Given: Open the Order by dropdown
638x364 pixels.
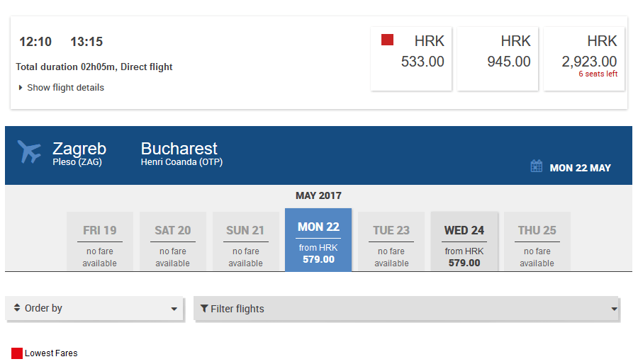Looking at the screenshot, I should 95,309.
